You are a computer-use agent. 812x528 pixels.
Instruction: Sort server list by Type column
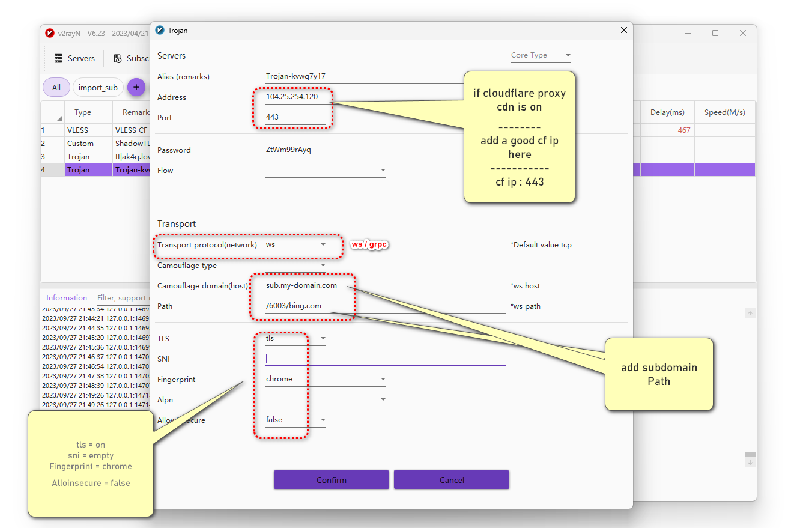83,112
